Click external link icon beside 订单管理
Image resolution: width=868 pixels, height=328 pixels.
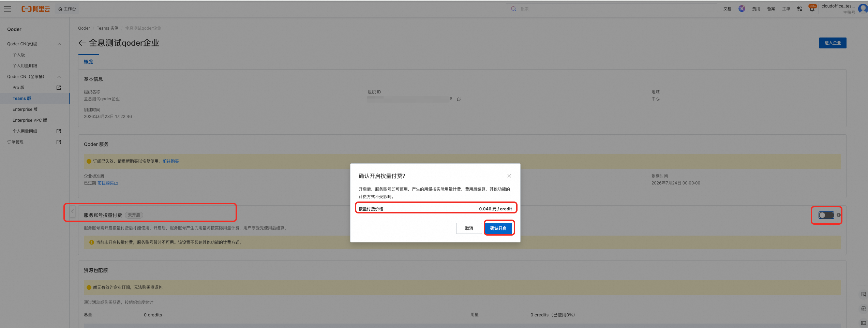click(59, 142)
